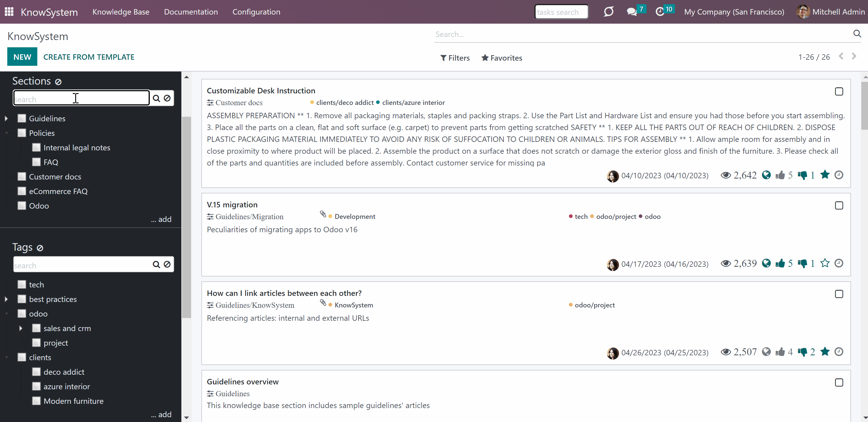The height and width of the screenshot is (422, 868).
Task: Click the sidebar vertical scrollbar thumb
Action: [186, 217]
